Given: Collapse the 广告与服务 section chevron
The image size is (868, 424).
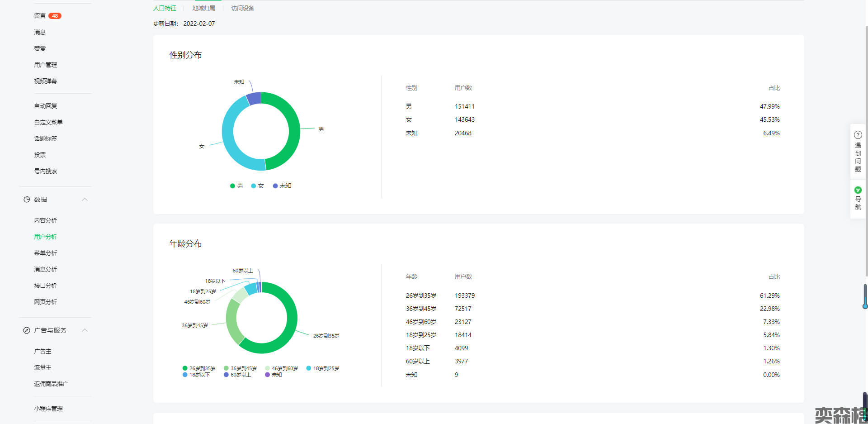Looking at the screenshot, I should [x=85, y=330].
